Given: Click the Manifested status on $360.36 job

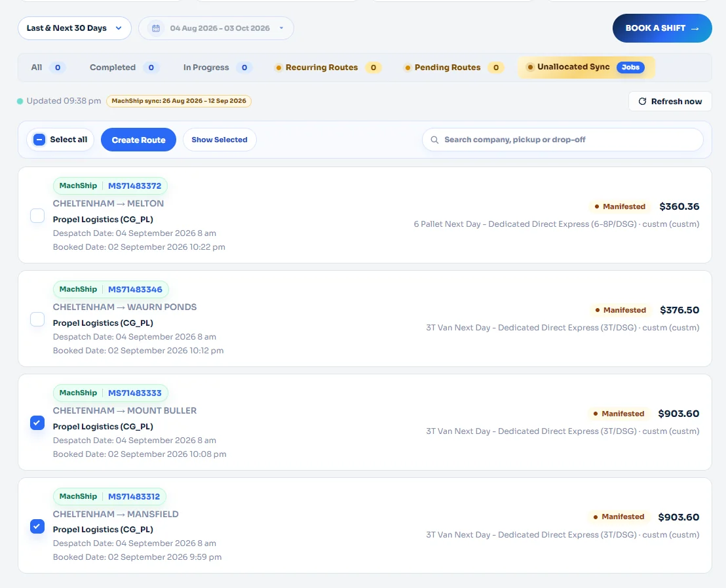Looking at the screenshot, I should click(619, 206).
